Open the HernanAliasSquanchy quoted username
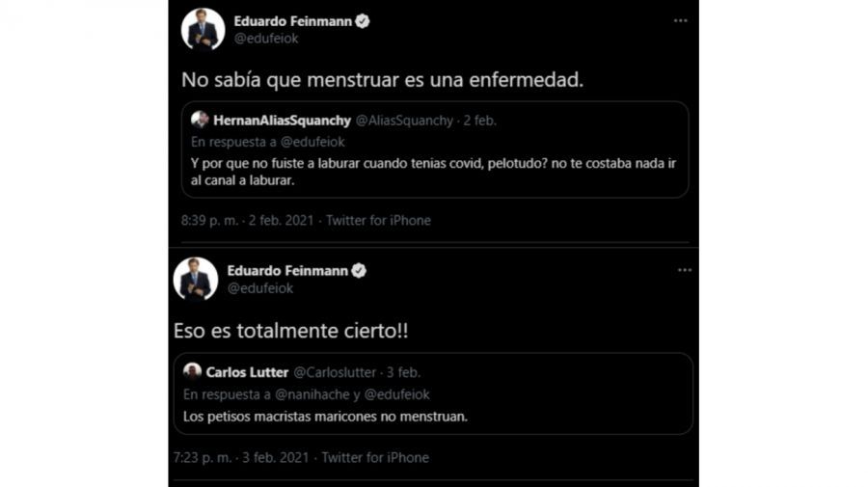The height and width of the screenshot is (487, 868). (283, 121)
